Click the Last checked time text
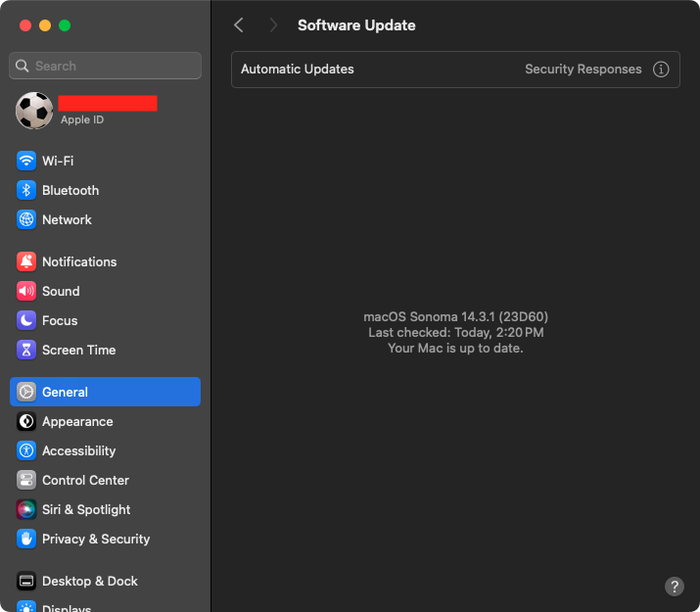The width and height of the screenshot is (700, 612). pyautogui.click(x=456, y=333)
